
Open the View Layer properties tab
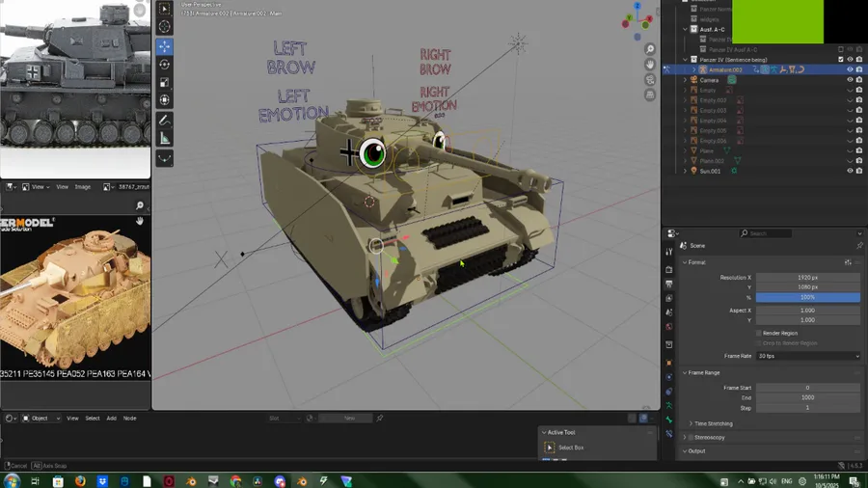pyautogui.click(x=668, y=298)
